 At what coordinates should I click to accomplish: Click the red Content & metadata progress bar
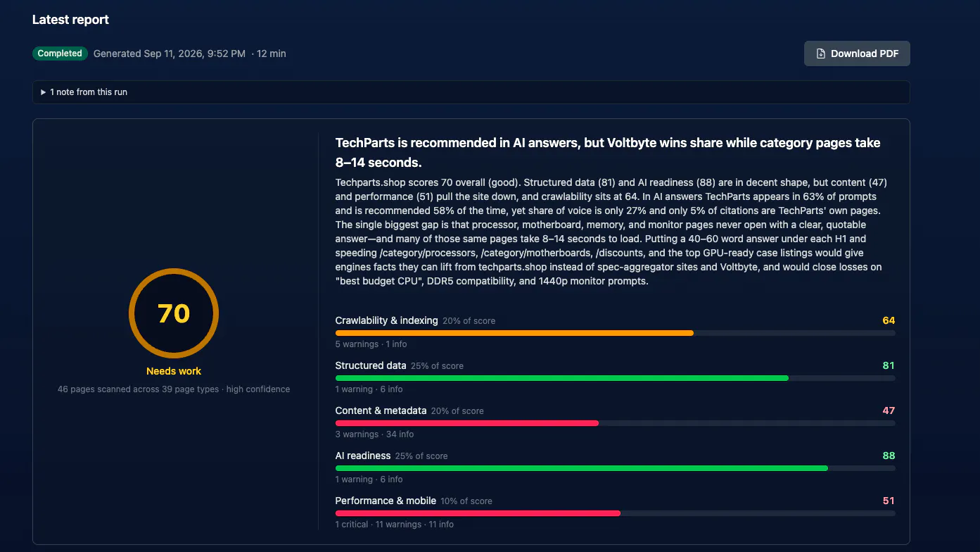(x=467, y=423)
